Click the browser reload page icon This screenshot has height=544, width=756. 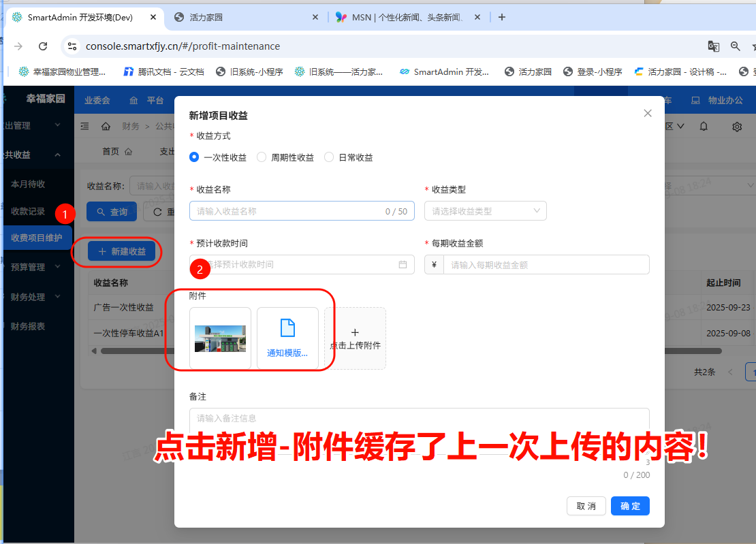[43, 46]
